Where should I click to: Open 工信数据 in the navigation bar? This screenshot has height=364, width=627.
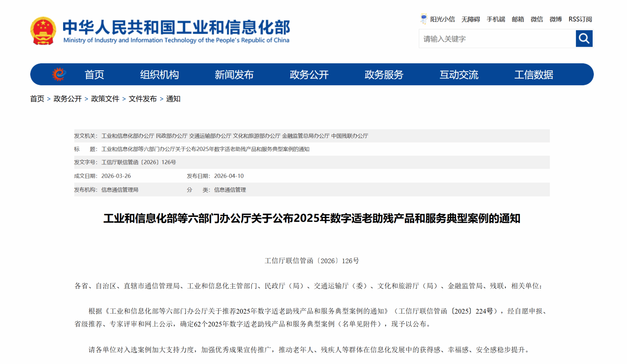[x=534, y=75]
